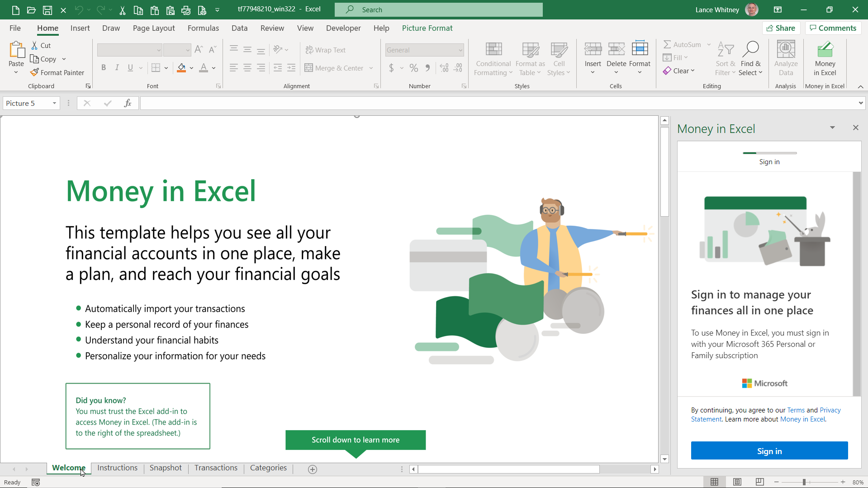Click in the Search box

(x=438, y=9)
